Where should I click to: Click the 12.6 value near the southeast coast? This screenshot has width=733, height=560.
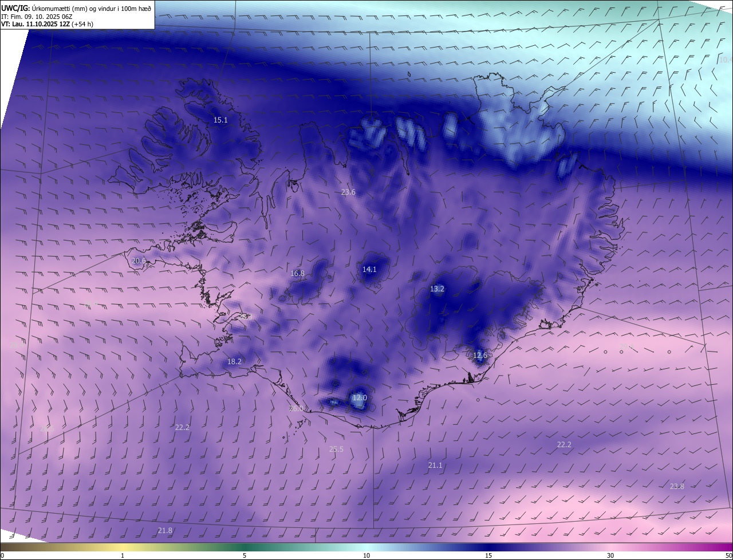click(480, 356)
